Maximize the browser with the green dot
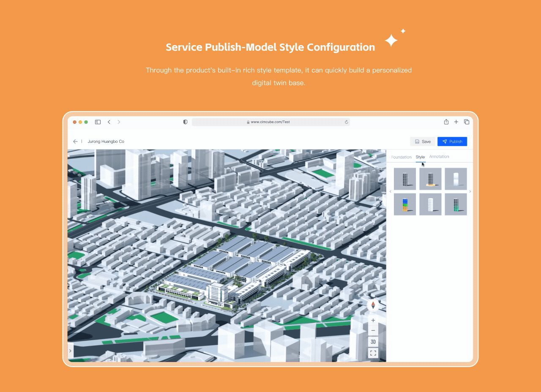The image size is (541, 392). 86,122
